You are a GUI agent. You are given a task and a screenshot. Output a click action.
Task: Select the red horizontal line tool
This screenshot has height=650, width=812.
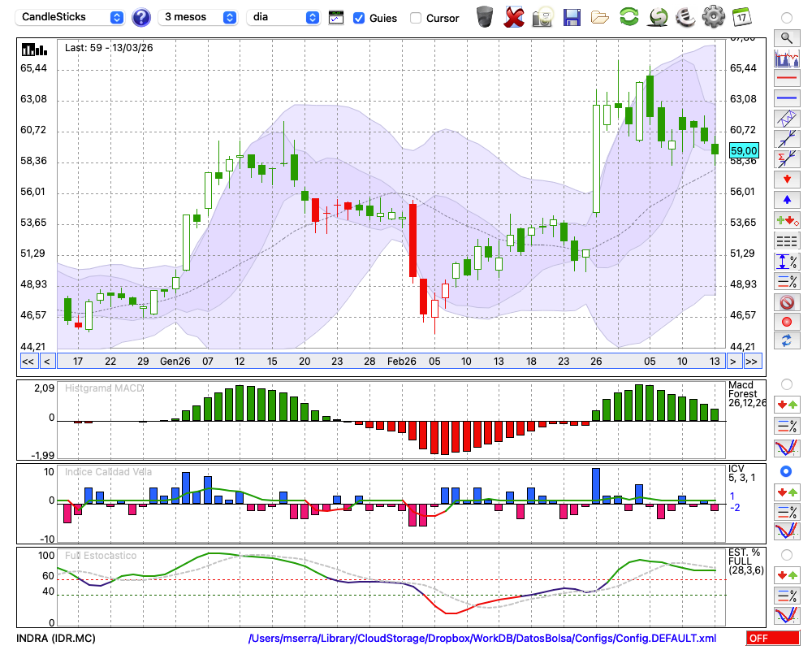[x=786, y=79]
